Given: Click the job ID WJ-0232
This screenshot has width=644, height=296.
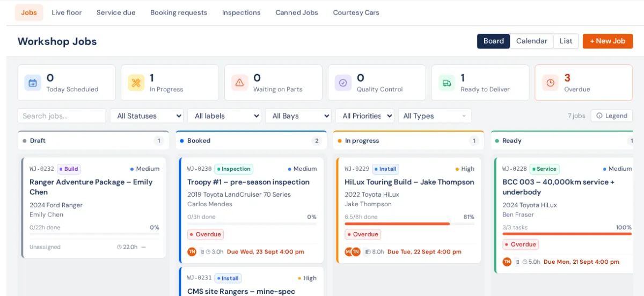Looking at the screenshot, I should [42, 169].
